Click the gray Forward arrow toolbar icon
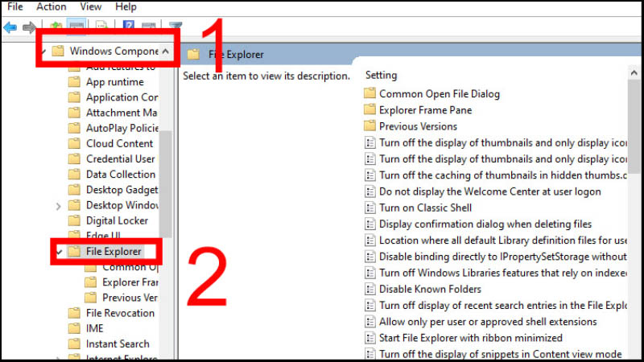The height and width of the screenshot is (362, 644). (29, 27)
